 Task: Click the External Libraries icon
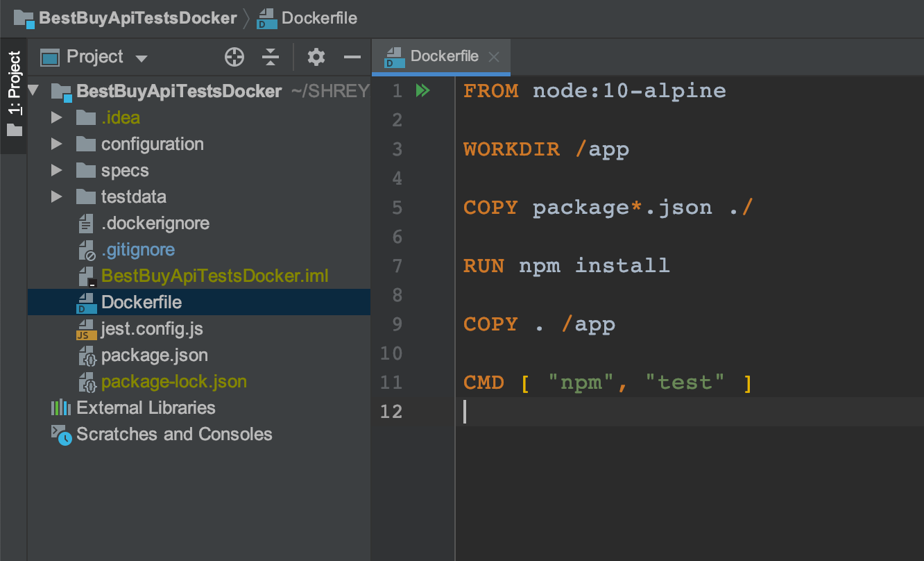pyautogui.click(x=61, y=408)
